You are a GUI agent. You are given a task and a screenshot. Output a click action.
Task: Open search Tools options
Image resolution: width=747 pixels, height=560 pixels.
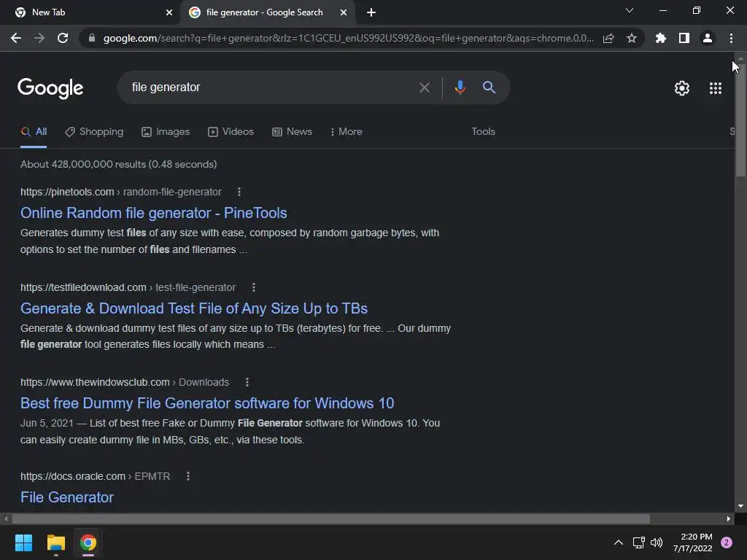pyautogui.click(x=483, y=132)
